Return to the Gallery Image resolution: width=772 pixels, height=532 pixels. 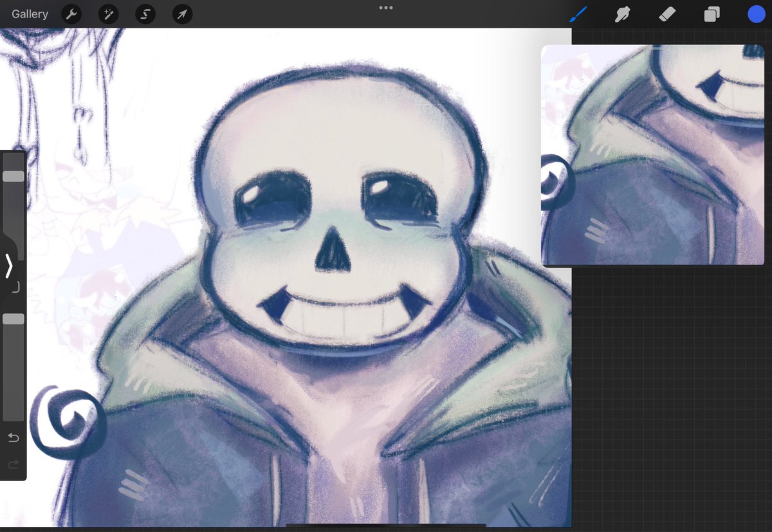click(x=29, y=14)
